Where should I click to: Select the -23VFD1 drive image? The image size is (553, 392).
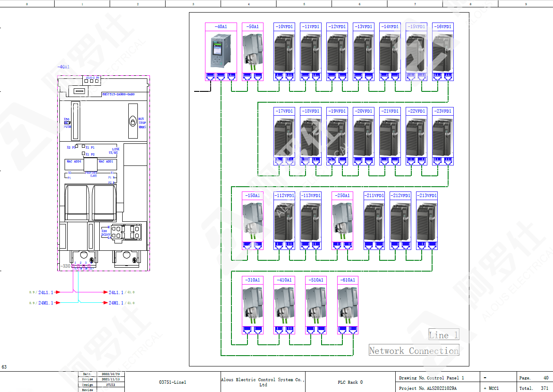tap(442, 136)
